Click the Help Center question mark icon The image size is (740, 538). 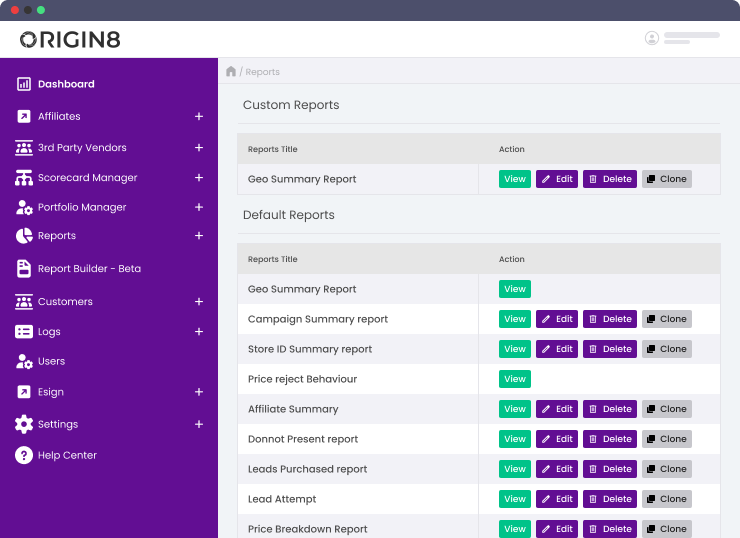pyautogui.click(x=24, y=455)
